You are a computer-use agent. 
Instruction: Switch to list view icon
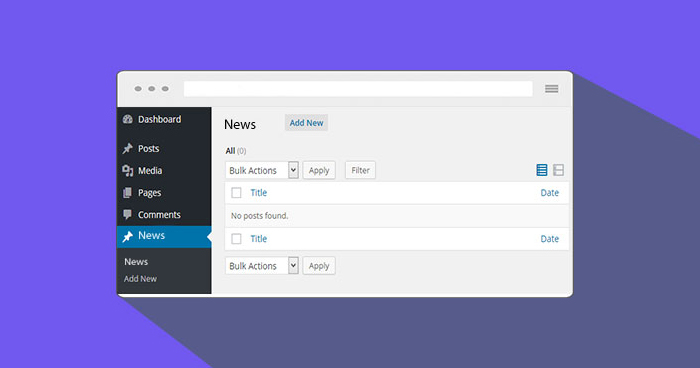542,170
